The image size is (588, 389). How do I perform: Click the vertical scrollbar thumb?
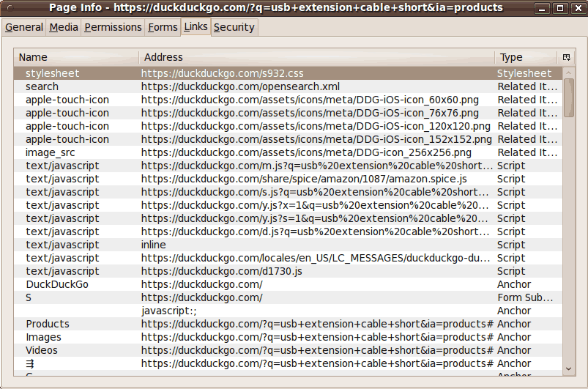[568, 98]
